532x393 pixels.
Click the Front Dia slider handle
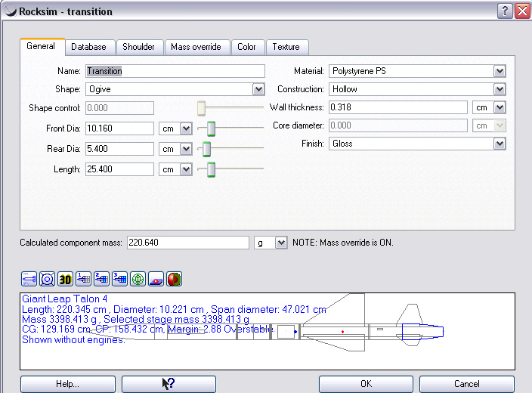[212, 128]
